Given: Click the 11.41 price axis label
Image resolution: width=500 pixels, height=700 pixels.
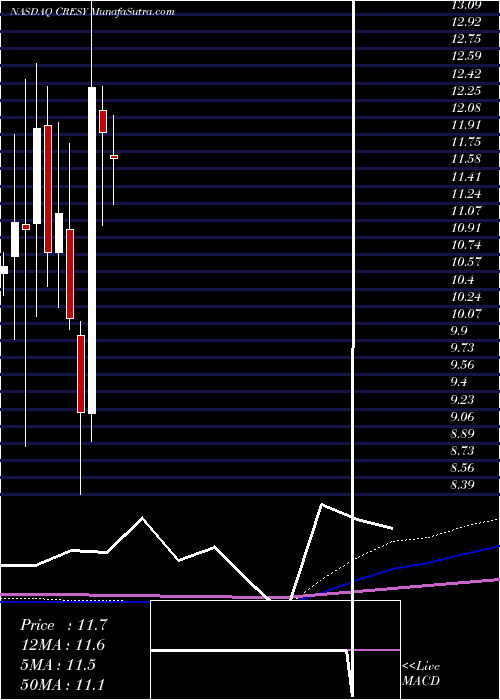Looking at the screenshot, I should click(467, 176).
